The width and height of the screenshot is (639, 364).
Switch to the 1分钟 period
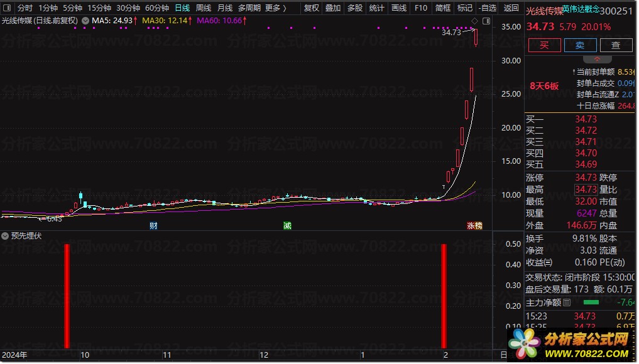pyautogui.click(x=48, y=8)
